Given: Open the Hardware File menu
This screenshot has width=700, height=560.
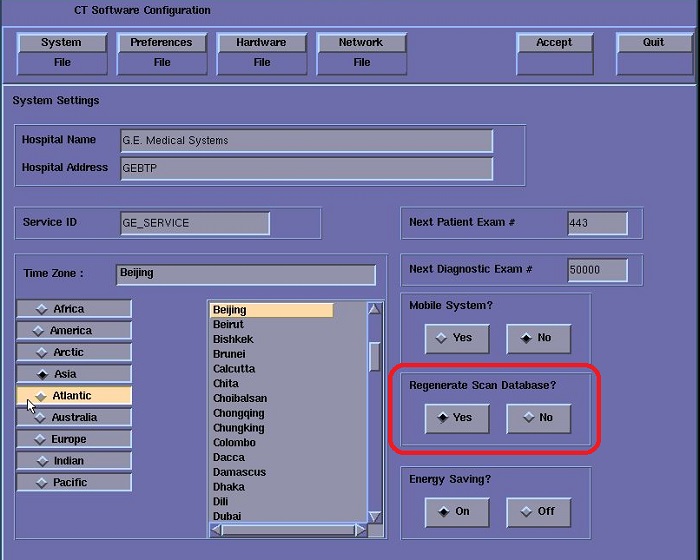Looking at the screenshot, I should tap(261, 52).
